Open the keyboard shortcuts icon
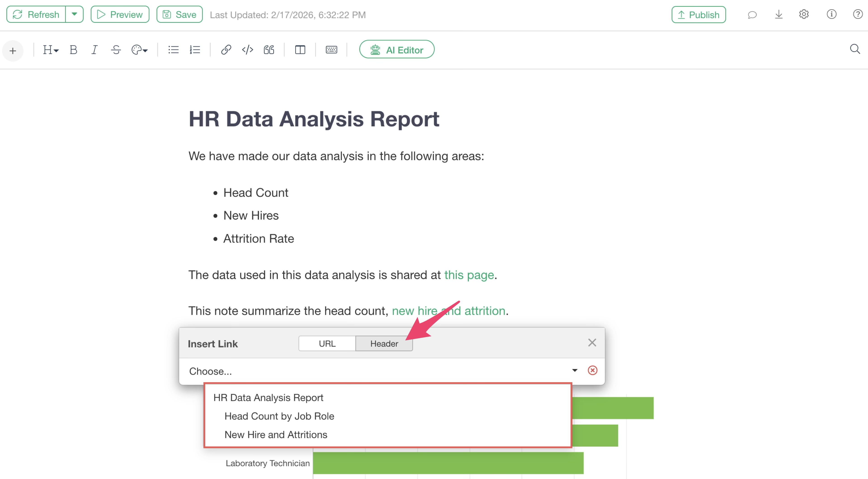 point(331,50)
